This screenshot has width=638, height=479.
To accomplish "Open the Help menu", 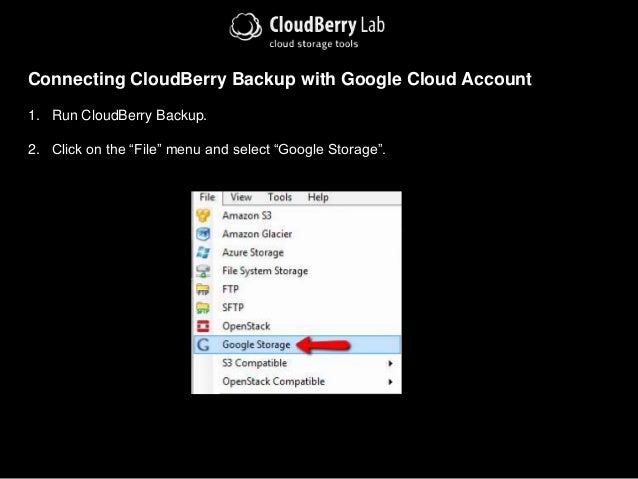I will click(x=318, y=197).
